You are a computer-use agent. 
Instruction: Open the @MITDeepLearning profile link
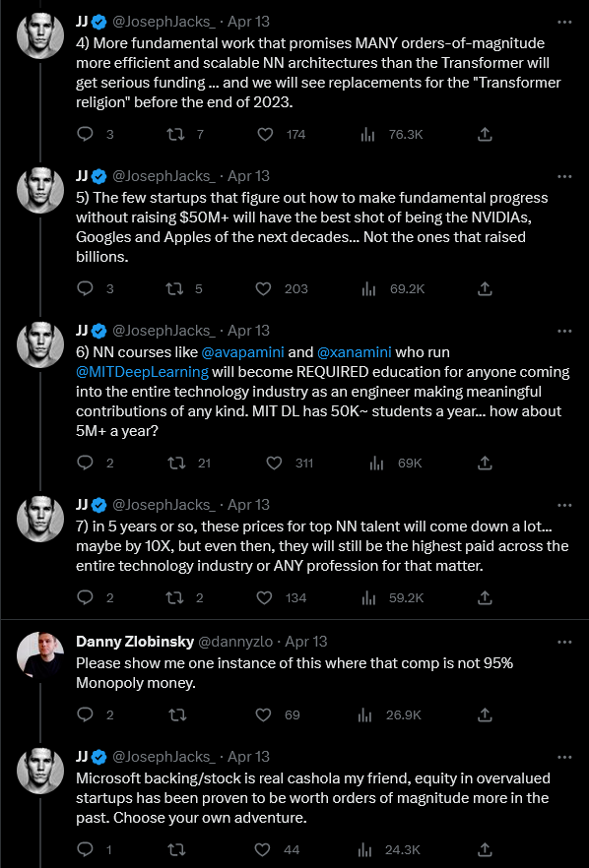coord(143,371)
